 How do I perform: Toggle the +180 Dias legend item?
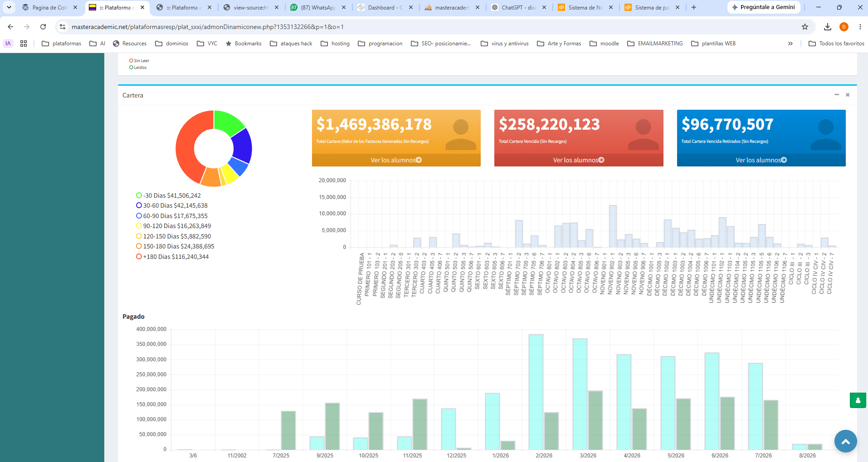point(172,257)
